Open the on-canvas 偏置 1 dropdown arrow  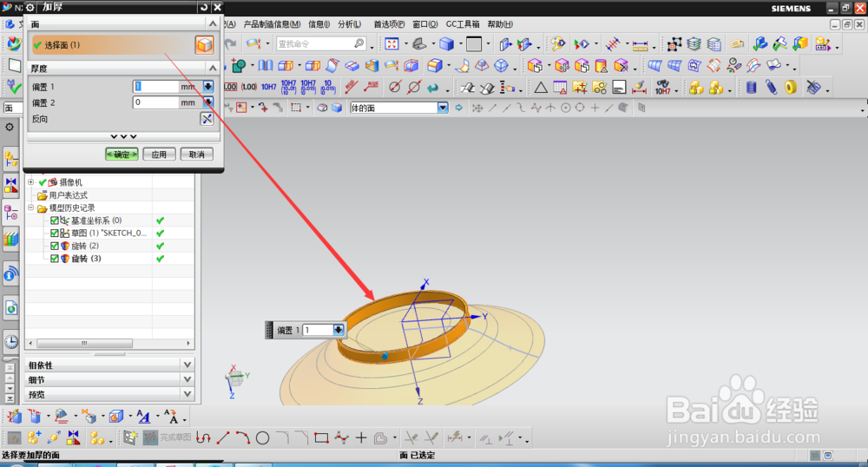point(339,330)
